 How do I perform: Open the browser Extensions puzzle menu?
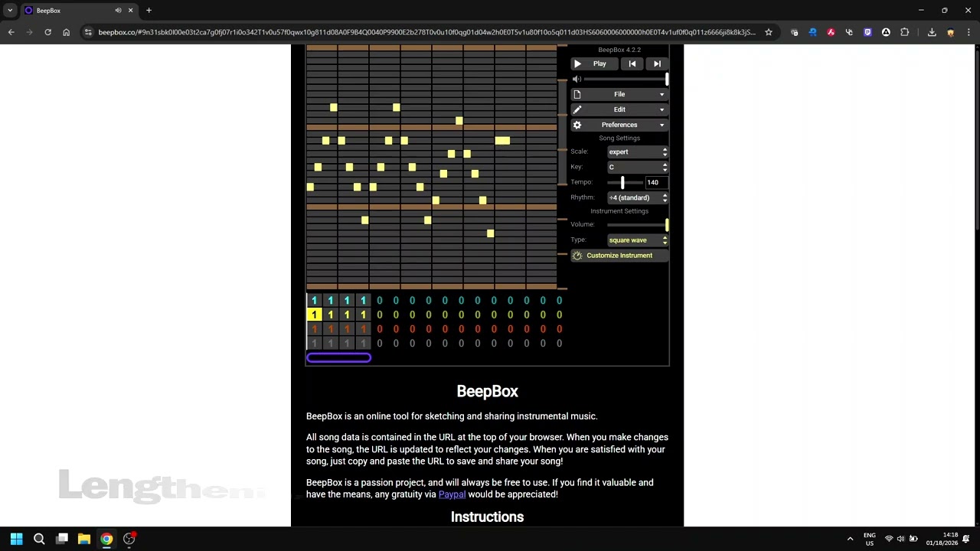(x=904, y=32)
